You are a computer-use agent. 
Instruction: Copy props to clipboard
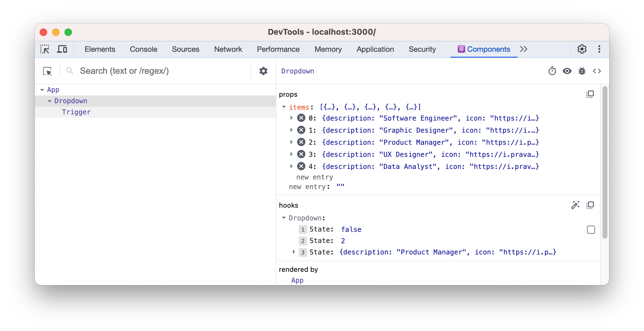pyautogui.click(x=590, y=94)
